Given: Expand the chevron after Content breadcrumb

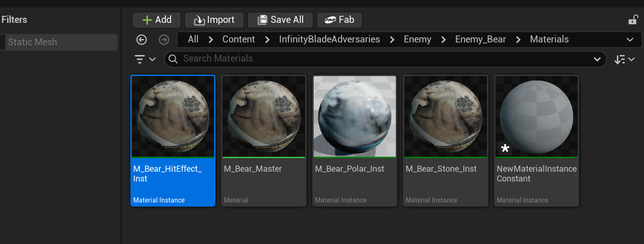Looking at the screenshot, I should (x=267, y=40).
